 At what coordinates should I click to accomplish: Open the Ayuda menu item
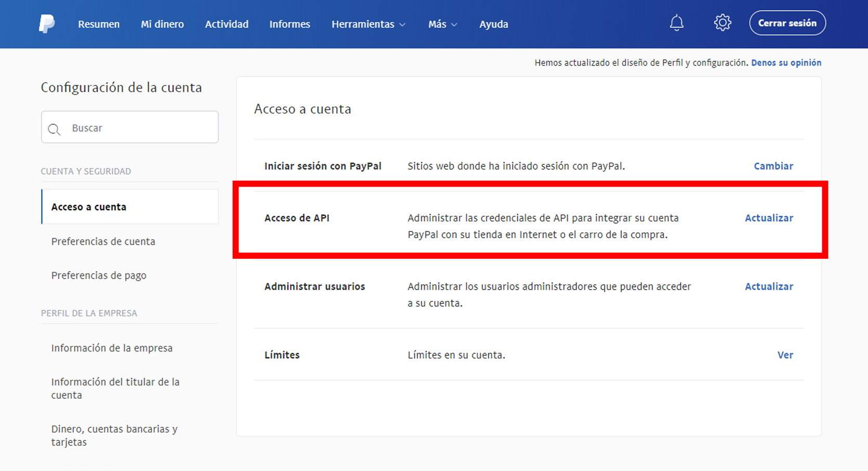point(493,24)
